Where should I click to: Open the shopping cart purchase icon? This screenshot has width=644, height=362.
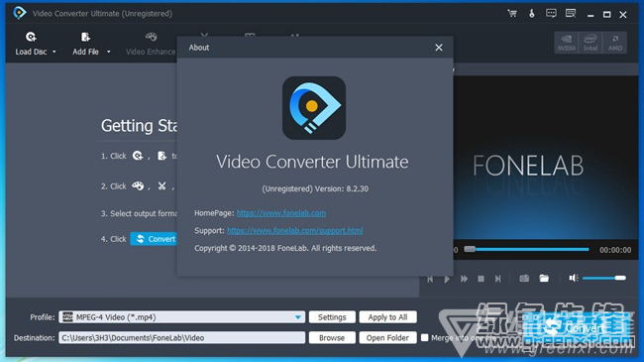point(512,14)
